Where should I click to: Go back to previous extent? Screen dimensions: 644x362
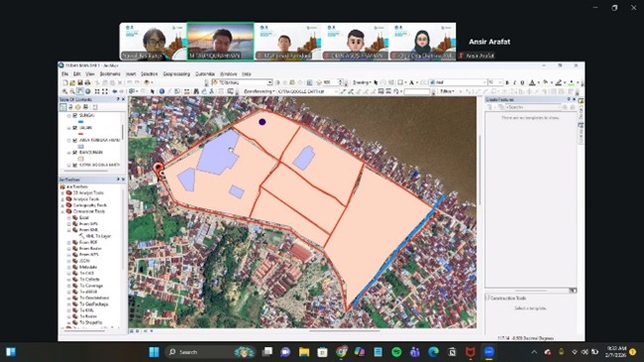pyautogui.click(x=115, y=91)
